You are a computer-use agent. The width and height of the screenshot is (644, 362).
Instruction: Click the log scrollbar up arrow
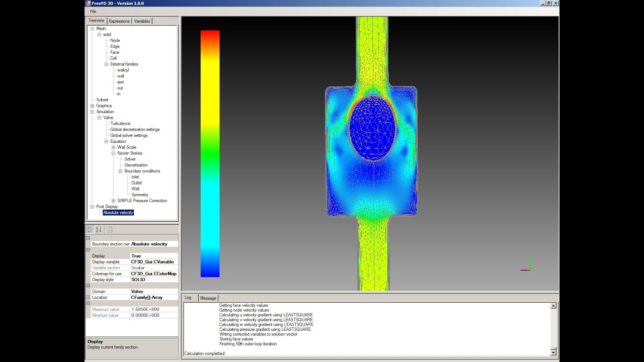[x=553, y=306]
